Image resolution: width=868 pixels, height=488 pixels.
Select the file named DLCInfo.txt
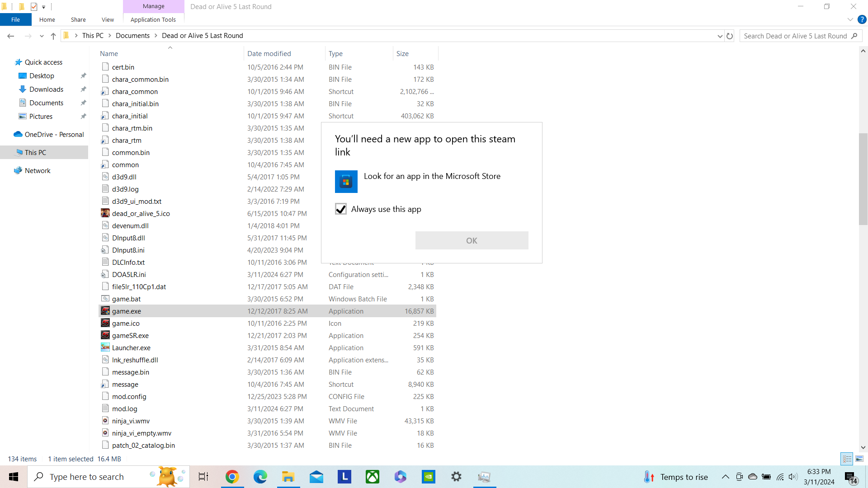(128, 262)
